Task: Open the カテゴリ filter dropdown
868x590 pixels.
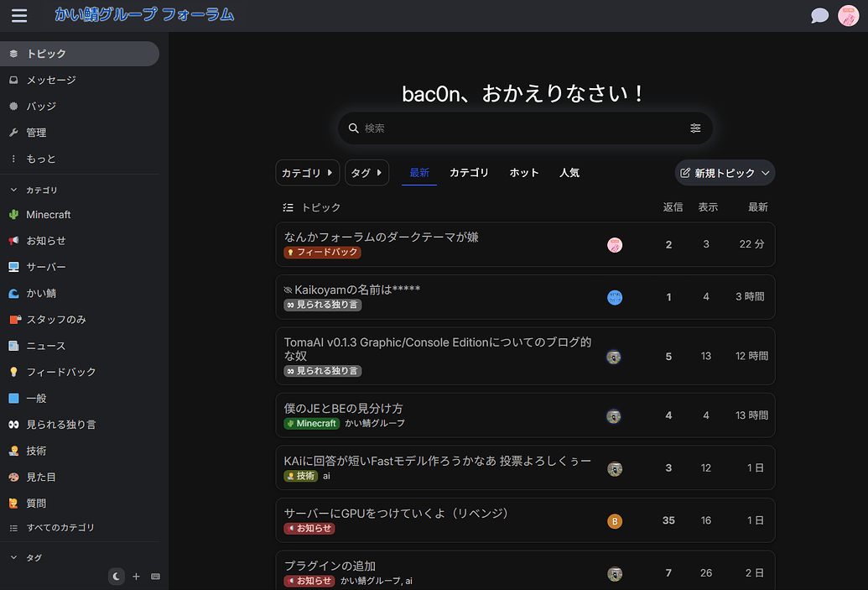Action: tap(307, 173)
